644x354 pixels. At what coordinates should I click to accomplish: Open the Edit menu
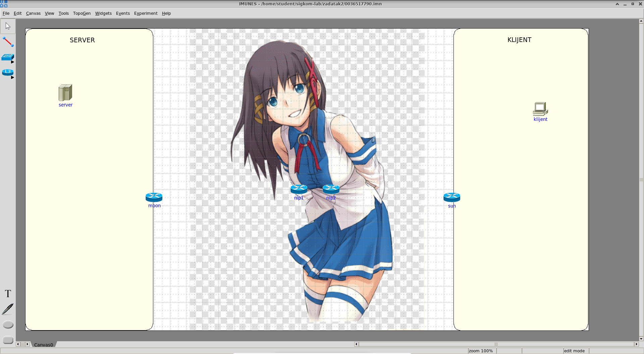pos(17,13)
